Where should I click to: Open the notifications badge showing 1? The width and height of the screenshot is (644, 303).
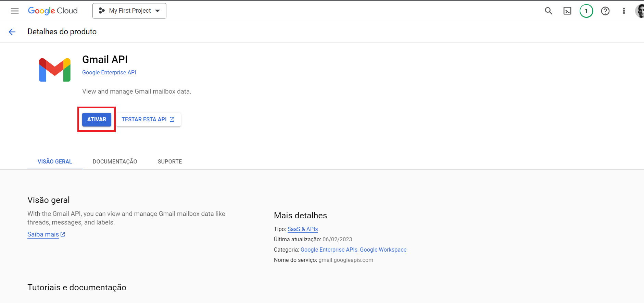(x=586, y=11)
